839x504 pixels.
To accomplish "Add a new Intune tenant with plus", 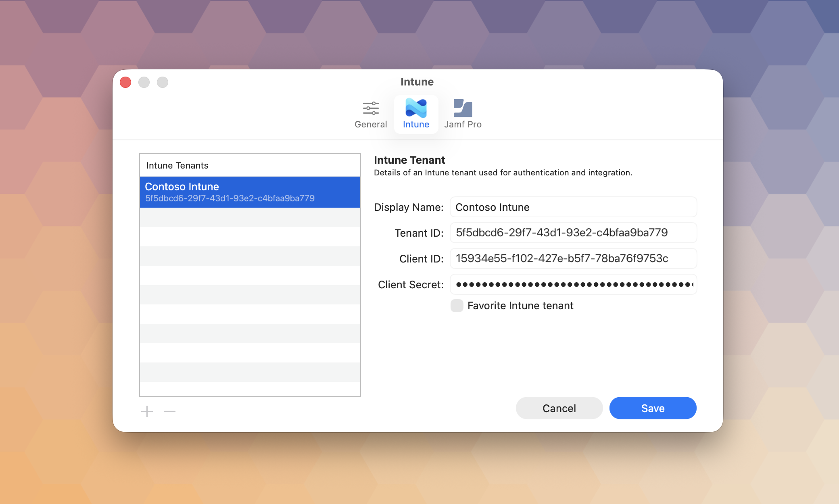I will pyautogui.click(x=147, y=411).
